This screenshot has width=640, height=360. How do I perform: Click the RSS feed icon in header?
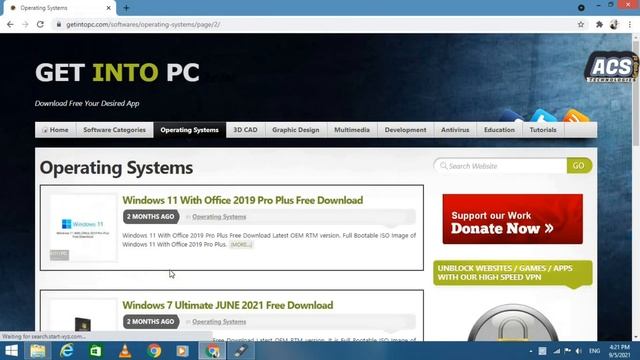click(x=576, y=116)
